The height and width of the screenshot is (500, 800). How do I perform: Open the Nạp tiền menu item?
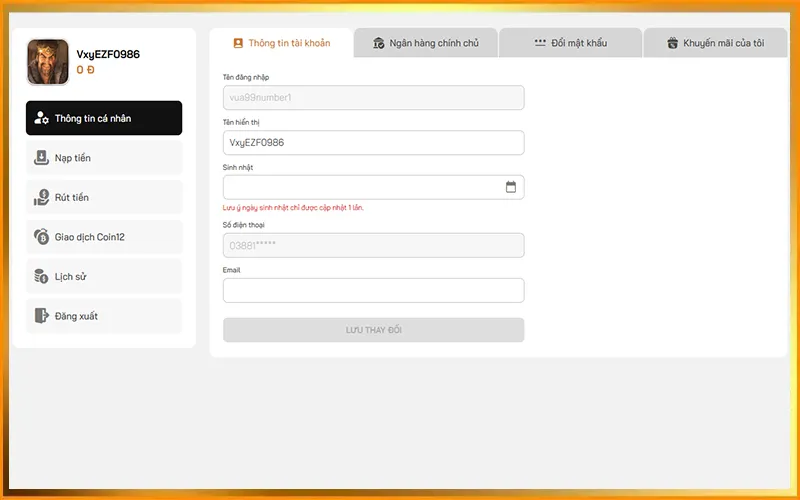(104, 158)
